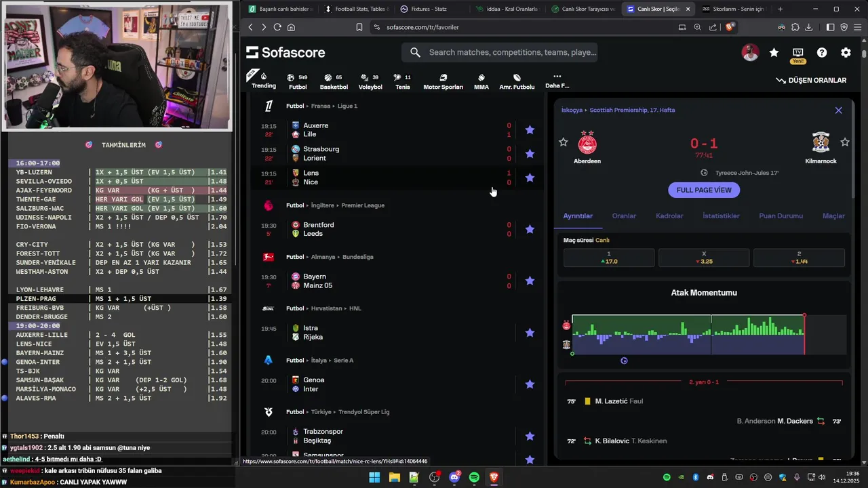Viewport: 868px width, 488px height.
Task: Switch to the Fixtures - Statz tab
Action: click(x=429, y=9)
